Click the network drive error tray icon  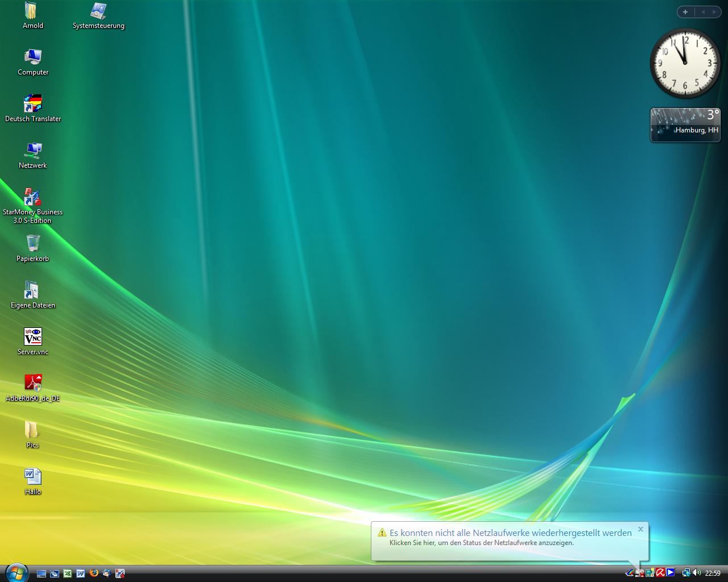point(640,573)
